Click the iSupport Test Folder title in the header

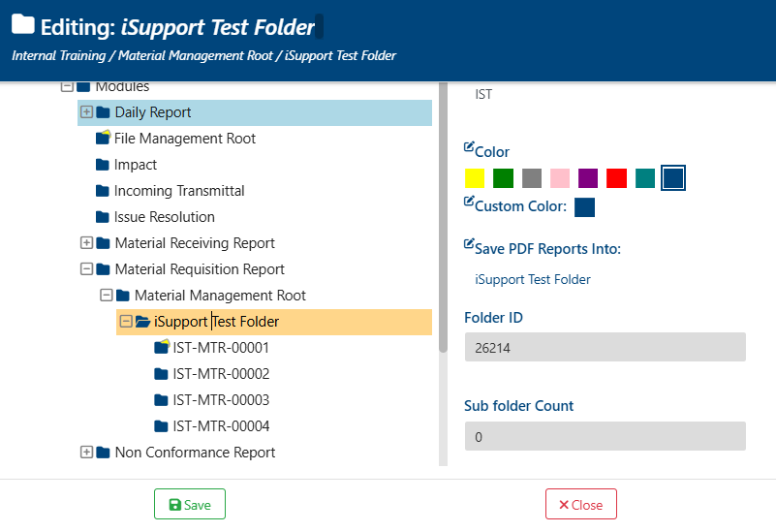(218, 27)
